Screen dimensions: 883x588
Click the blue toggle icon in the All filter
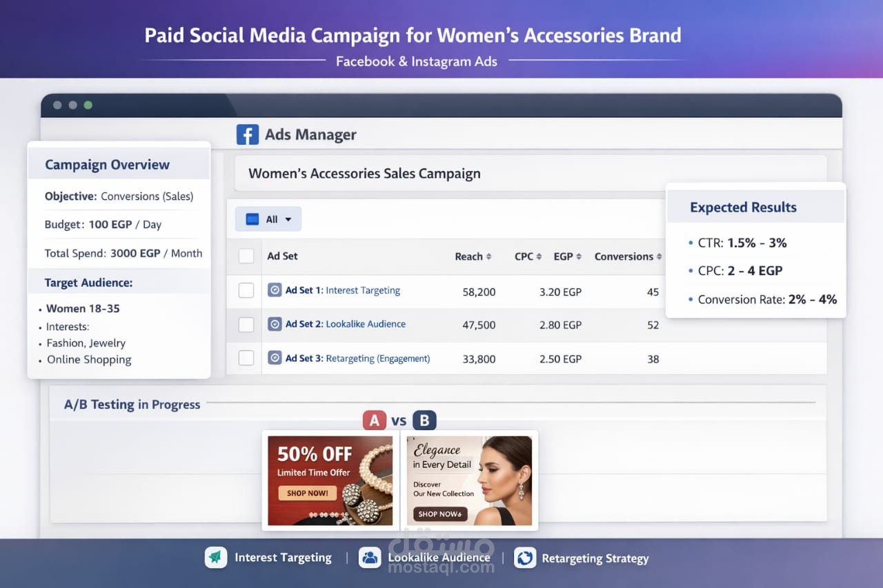252,219
